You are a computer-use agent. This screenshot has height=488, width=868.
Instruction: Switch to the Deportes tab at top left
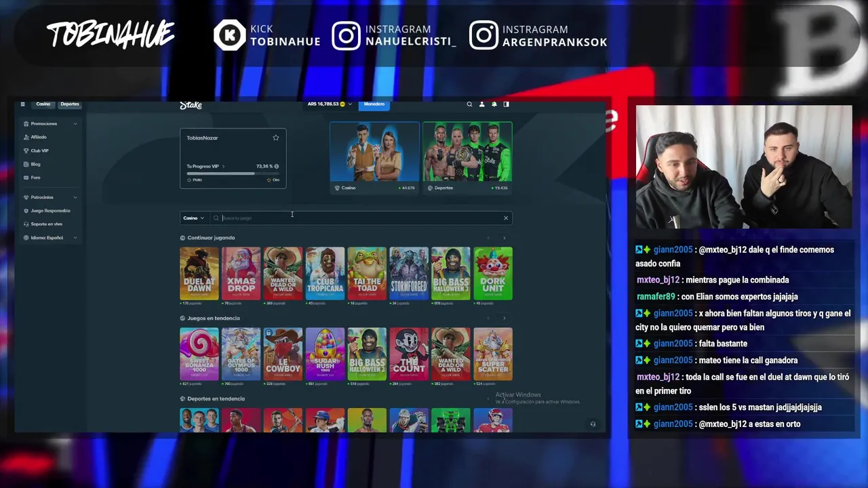pyautogui.click(x=70, y=104)
